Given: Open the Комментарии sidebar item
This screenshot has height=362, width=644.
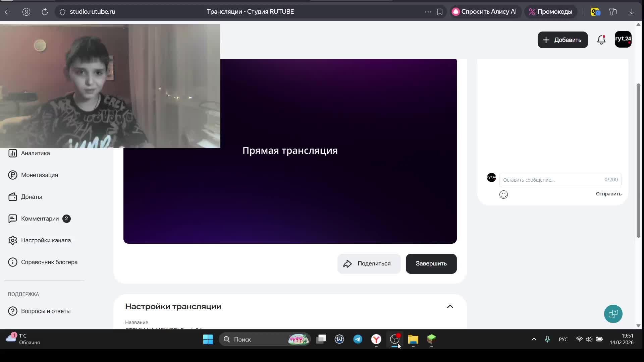Looking at the screenshot, I should click(x=40, y=219).
